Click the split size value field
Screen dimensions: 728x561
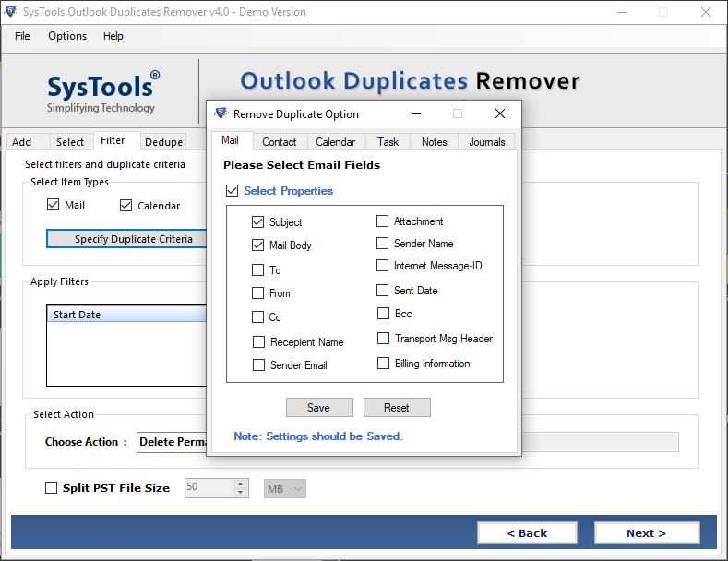coord(209,488)
